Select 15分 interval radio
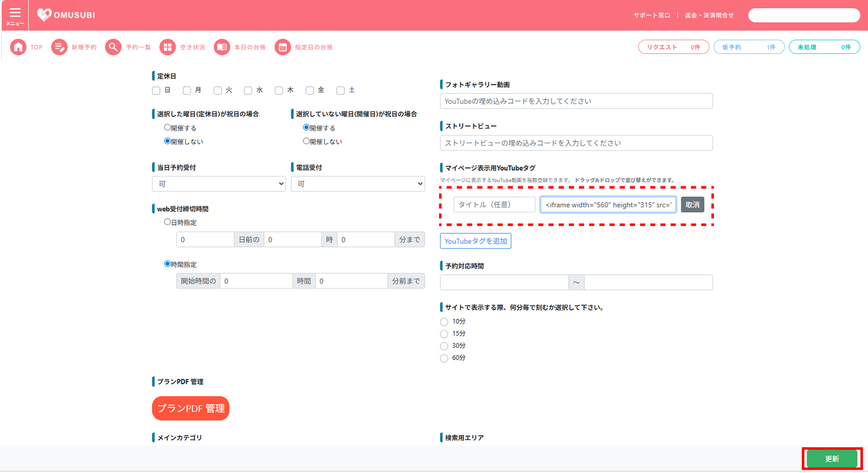Viewport: 868px width, 473px height. (x=444, y=334)
